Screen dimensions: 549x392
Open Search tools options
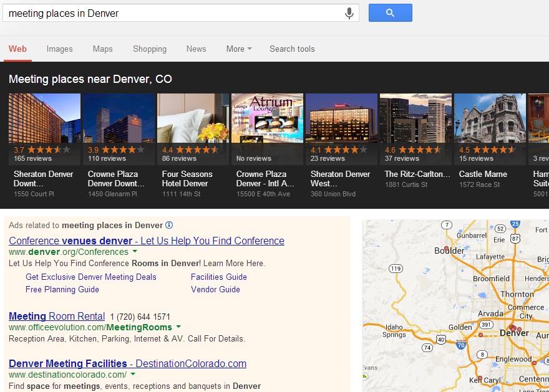292,49
